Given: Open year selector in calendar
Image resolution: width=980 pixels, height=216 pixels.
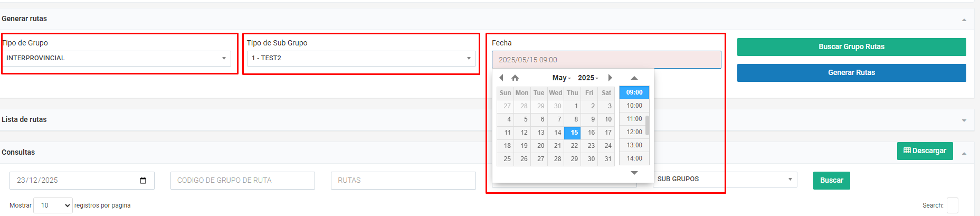Looking at the screenshot, I should [587, 78].
